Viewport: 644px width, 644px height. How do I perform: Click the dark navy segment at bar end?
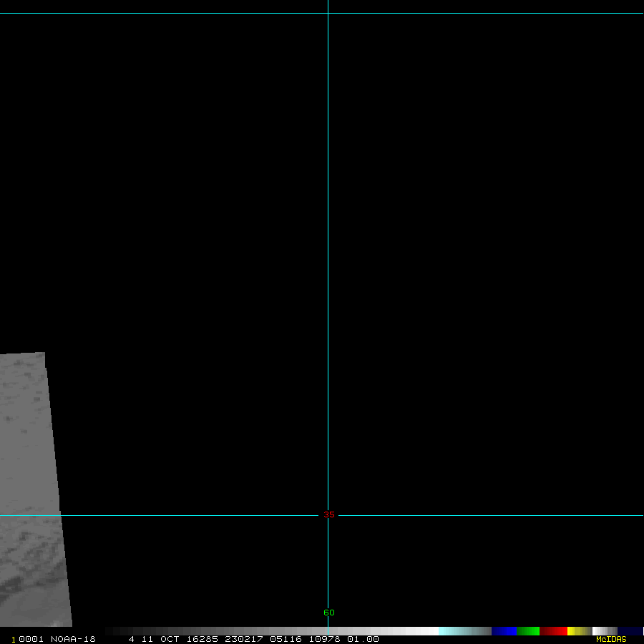630,631
